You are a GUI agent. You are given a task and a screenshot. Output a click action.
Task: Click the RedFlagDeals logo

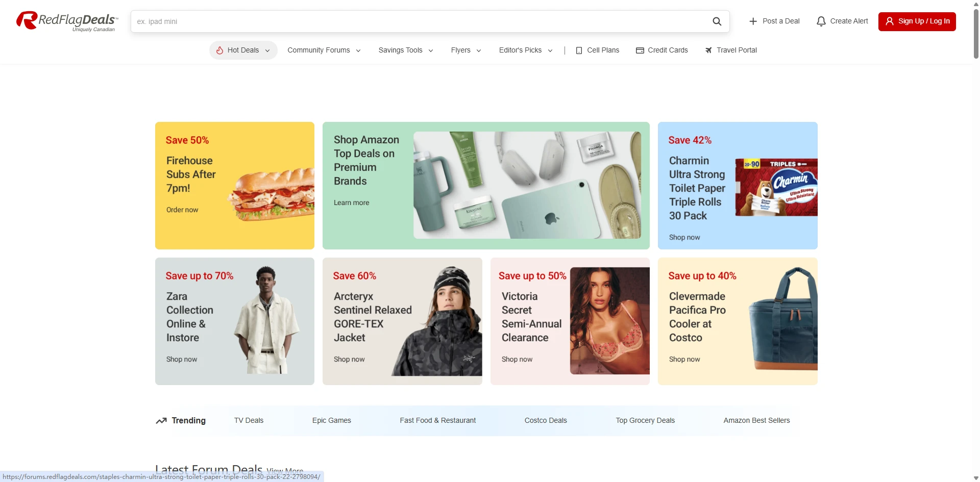[67, 21]
